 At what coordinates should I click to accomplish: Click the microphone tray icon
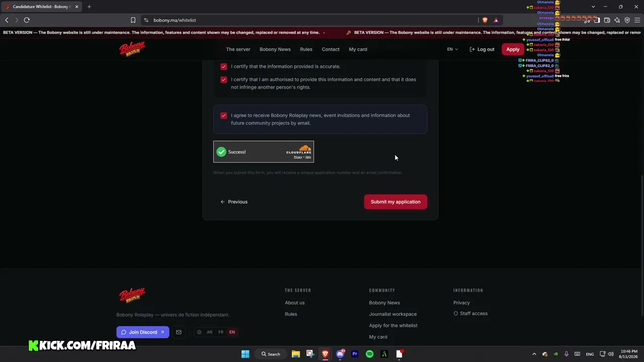coord(567,354)
